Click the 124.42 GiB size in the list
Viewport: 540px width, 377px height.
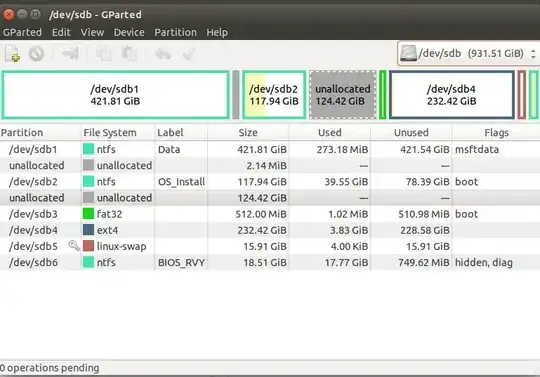tap(262, 198)
